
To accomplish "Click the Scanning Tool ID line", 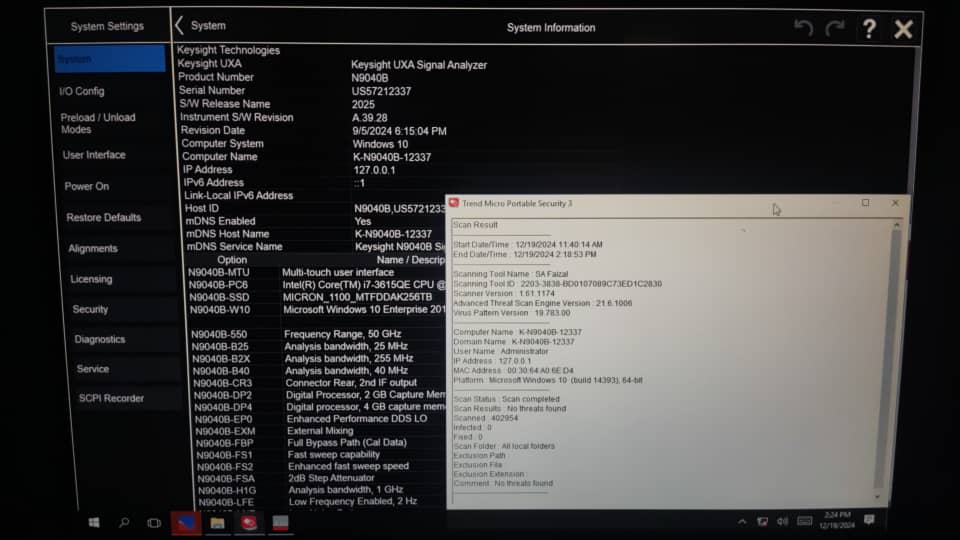I will click(x=558, y=283).
